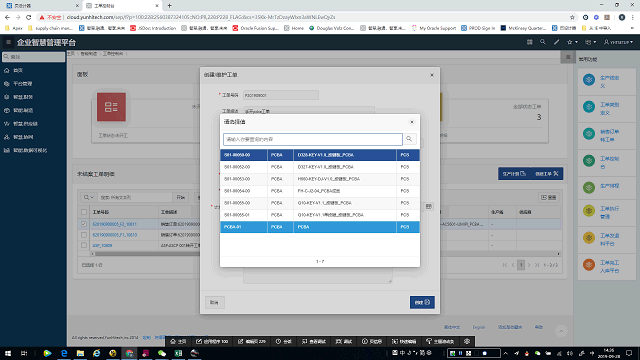Tick the checkbox for the ASP_10009 row

tap(84, 245)
